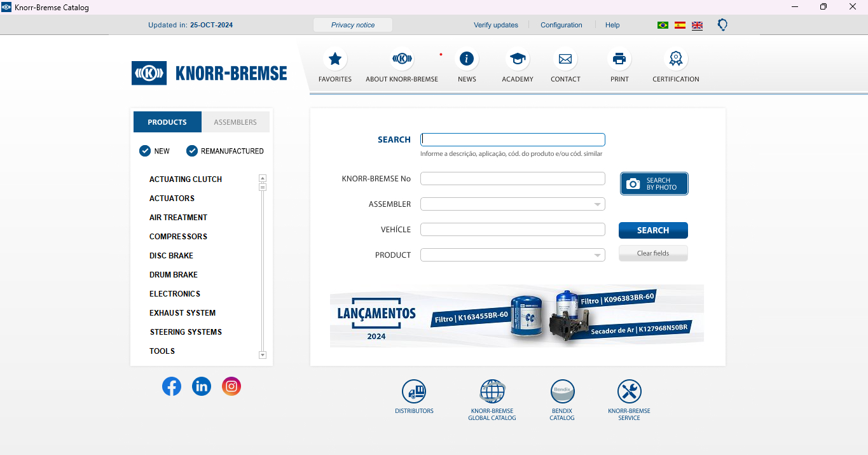
Task: Click the blue SEARCH button
Action: pyautogui.click(x=653, y=230)
